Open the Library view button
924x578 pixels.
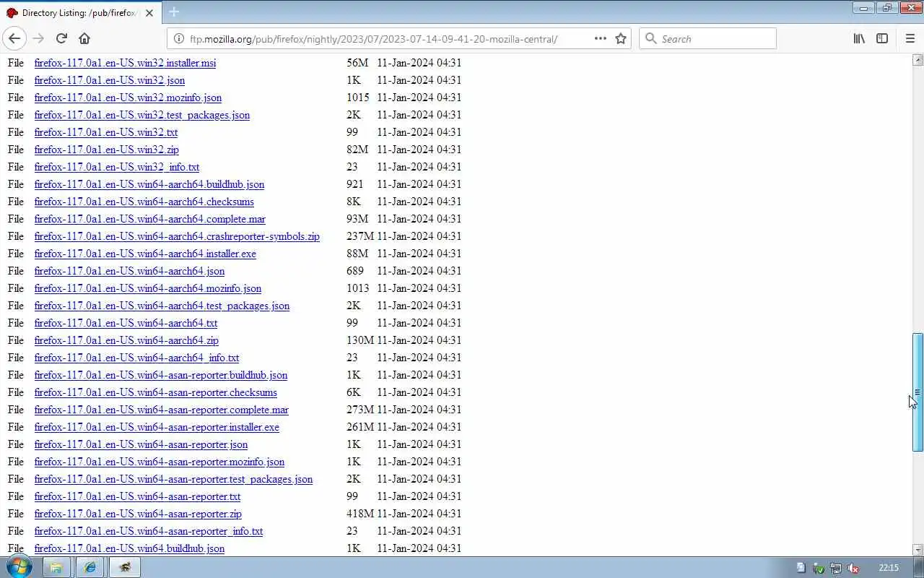click(x=859, y=38)
